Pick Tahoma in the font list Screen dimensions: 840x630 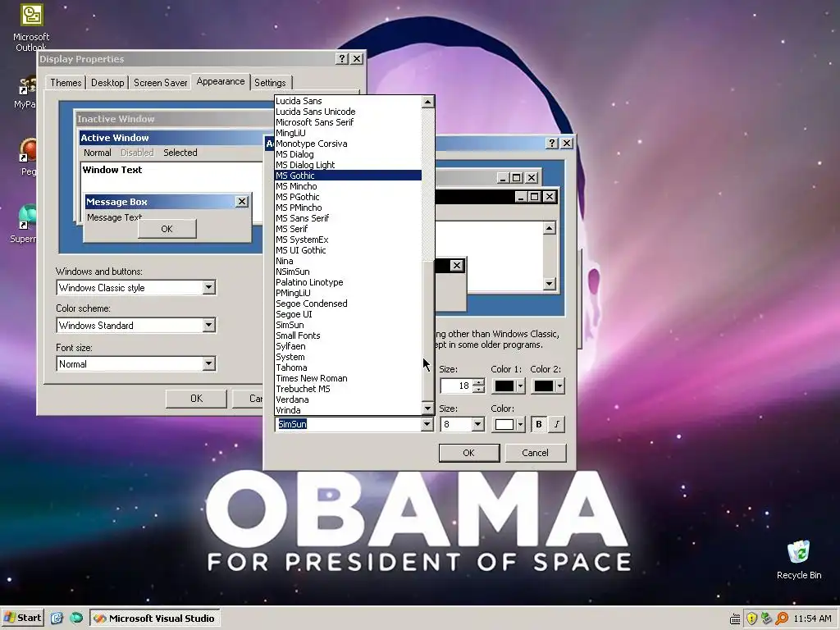[348, 367]
